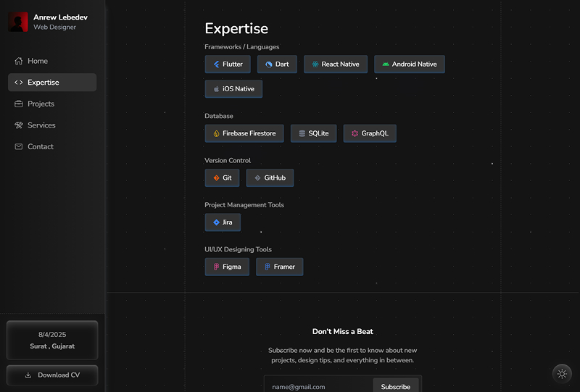Click the Frameworks / Languages label
This screenshot has height=392, width=580.
tap(242, 47)
